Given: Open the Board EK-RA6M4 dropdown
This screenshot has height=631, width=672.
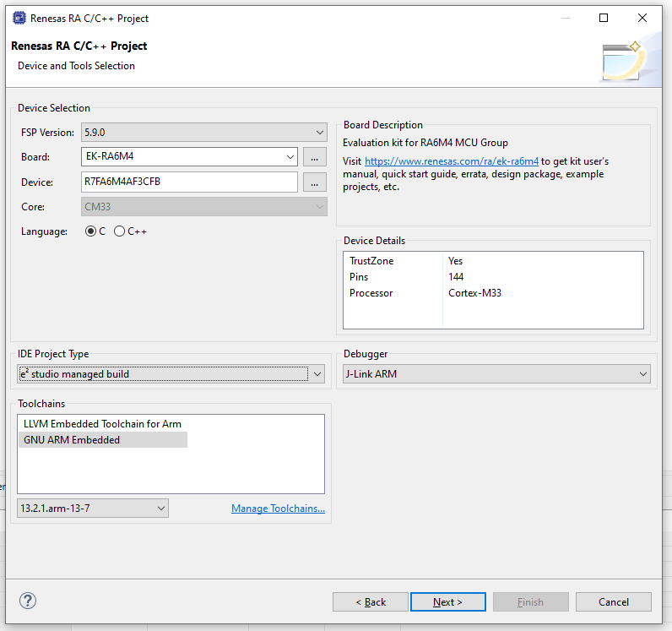Looking at the screenshot, I should (x=189, y=156).
